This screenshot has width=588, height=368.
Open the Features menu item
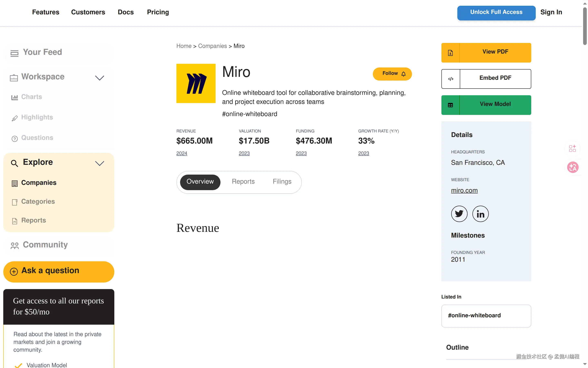point(46,12)
